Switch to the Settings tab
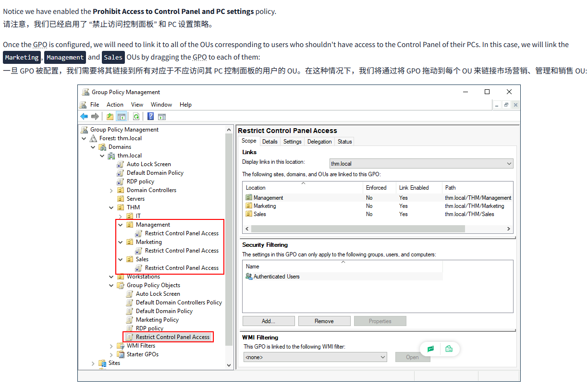The image size is (588, 387). [292, 142]
